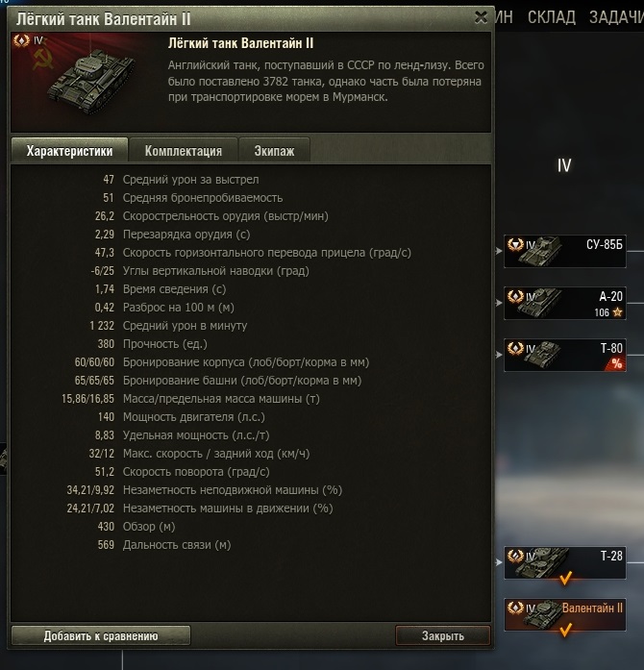644x670 pixels.
Task: Click the star XP icon on А-20
Action: tap(617, 312)
